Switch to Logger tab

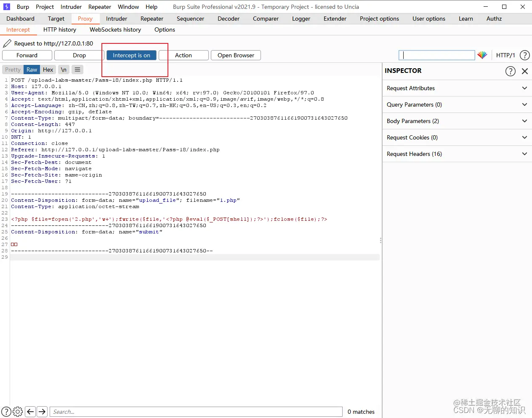click(x=301, y=19)
